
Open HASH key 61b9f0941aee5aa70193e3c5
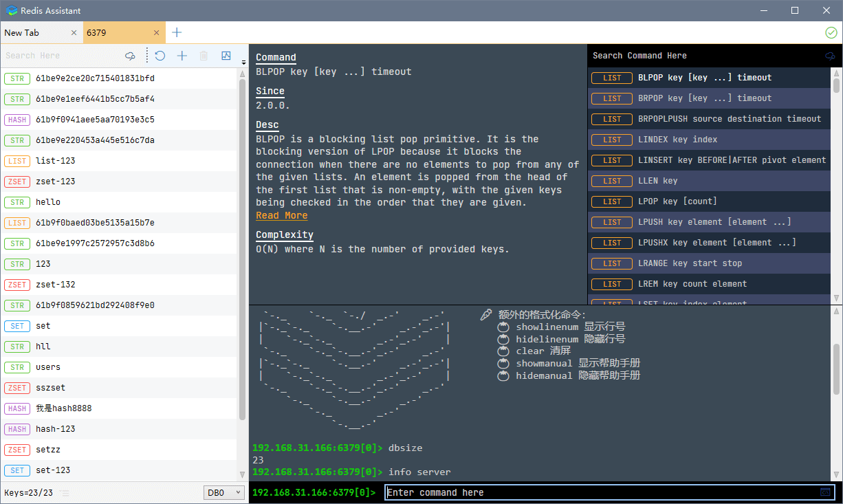coord(118,120)
